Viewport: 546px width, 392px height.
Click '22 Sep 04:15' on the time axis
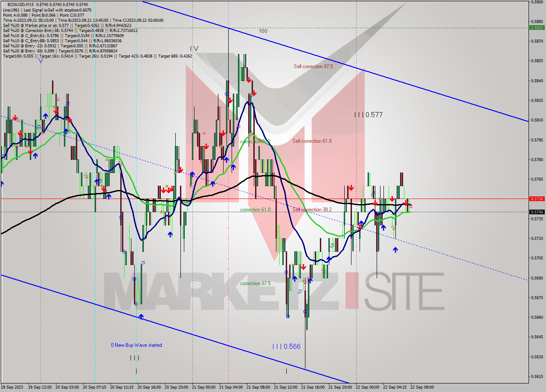pos(395,387)
